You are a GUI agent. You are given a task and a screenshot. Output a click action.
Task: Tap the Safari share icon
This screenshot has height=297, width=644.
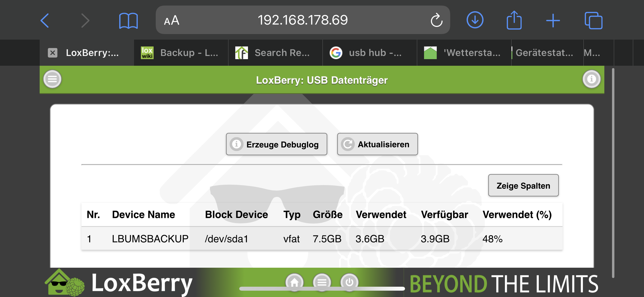coord(514,20)
